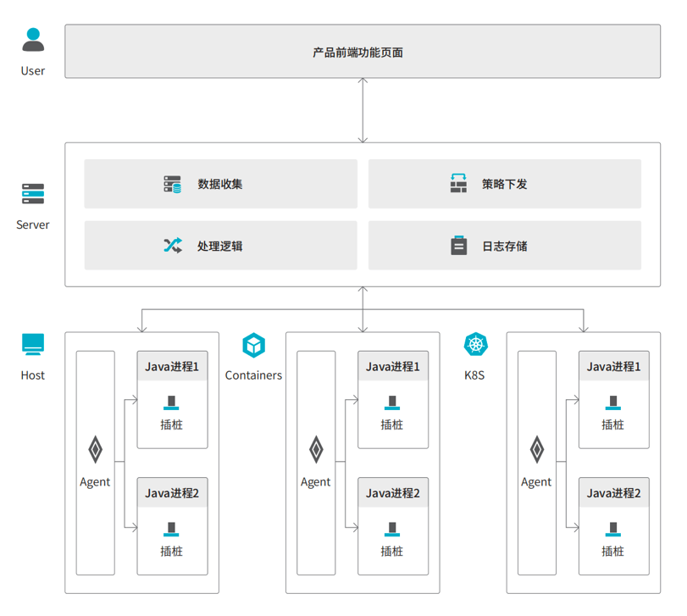Click the Server label text
Screen dimensions: 687x616
pos(33,225)
